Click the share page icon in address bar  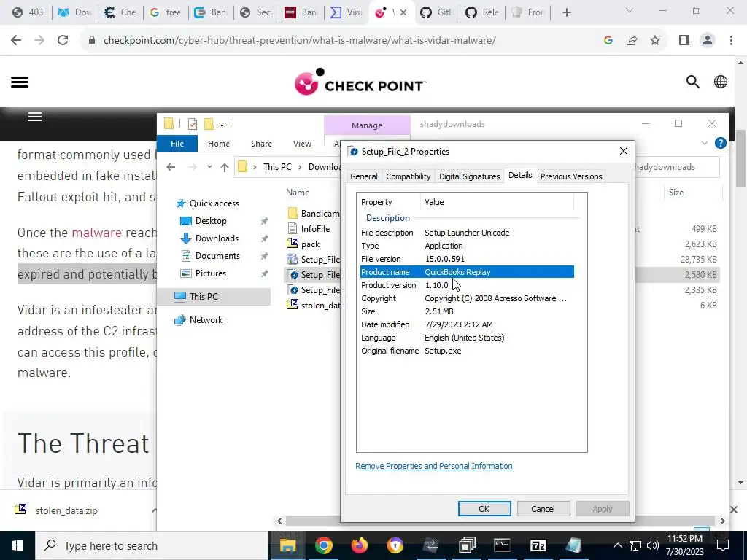(632, 41)
